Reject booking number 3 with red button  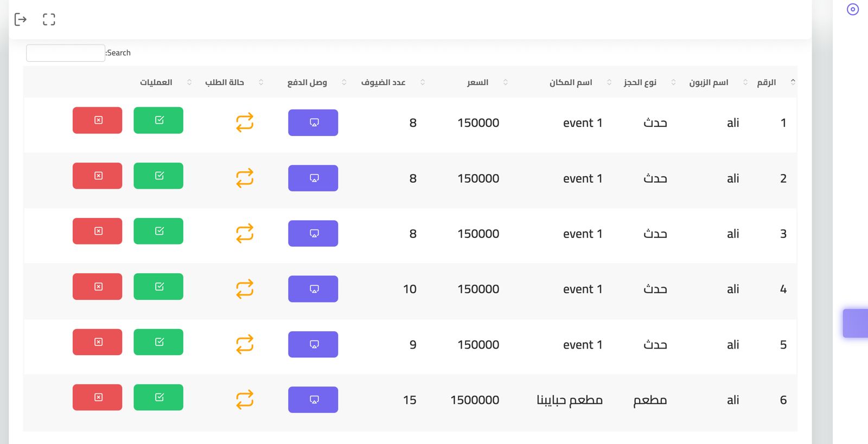point(98,231)
